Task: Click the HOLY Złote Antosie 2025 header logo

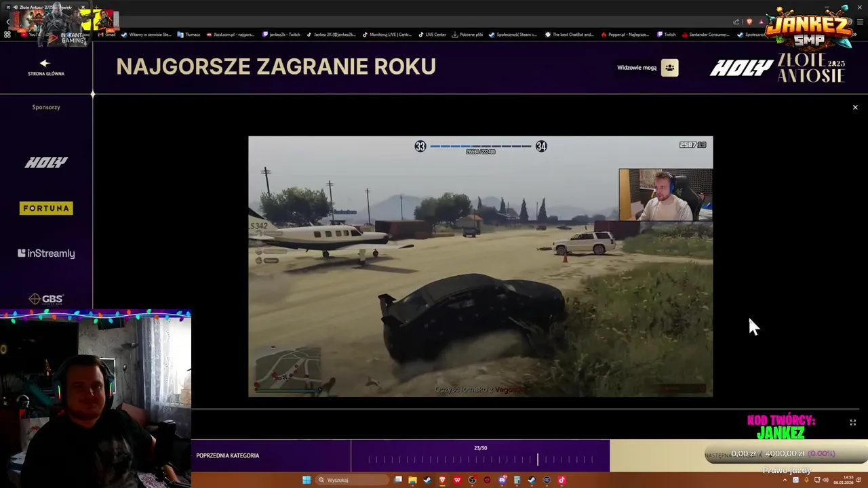Action: pyautogui.click(x=777, y=68)
